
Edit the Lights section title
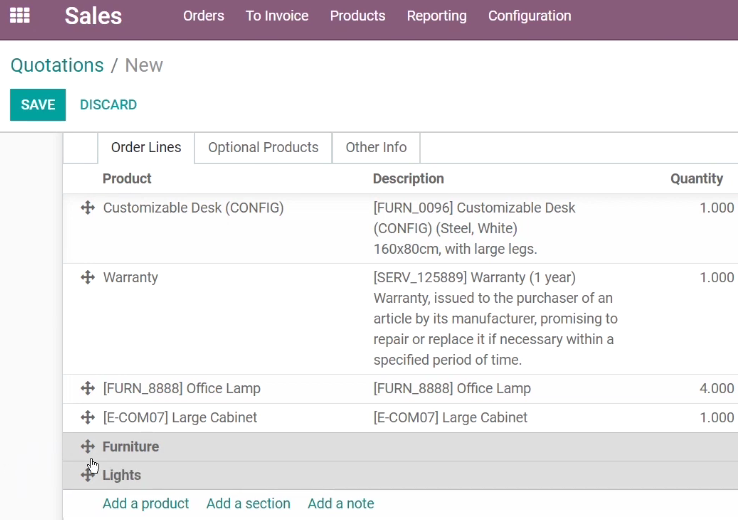[x=121, y=475]
